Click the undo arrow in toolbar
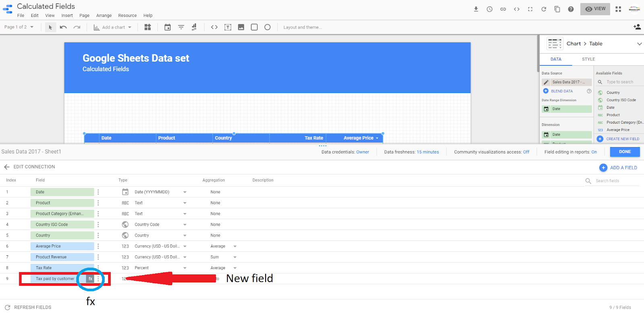This screenshot has height=315, width=644. pos(63,27)
